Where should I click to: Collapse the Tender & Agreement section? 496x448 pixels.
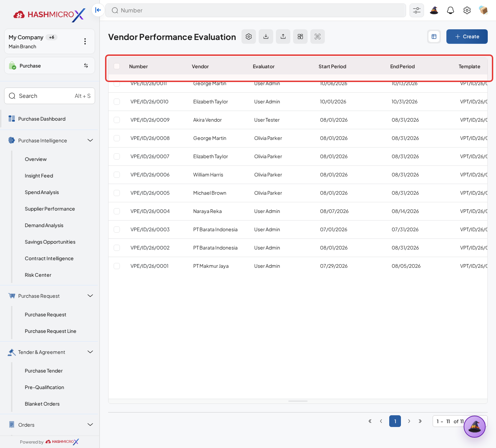tap(90, 352)
